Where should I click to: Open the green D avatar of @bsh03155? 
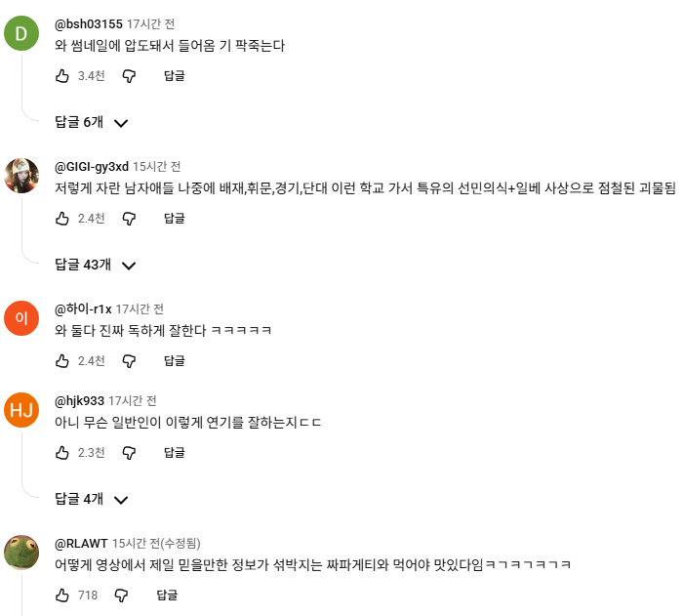click(21, 33)
